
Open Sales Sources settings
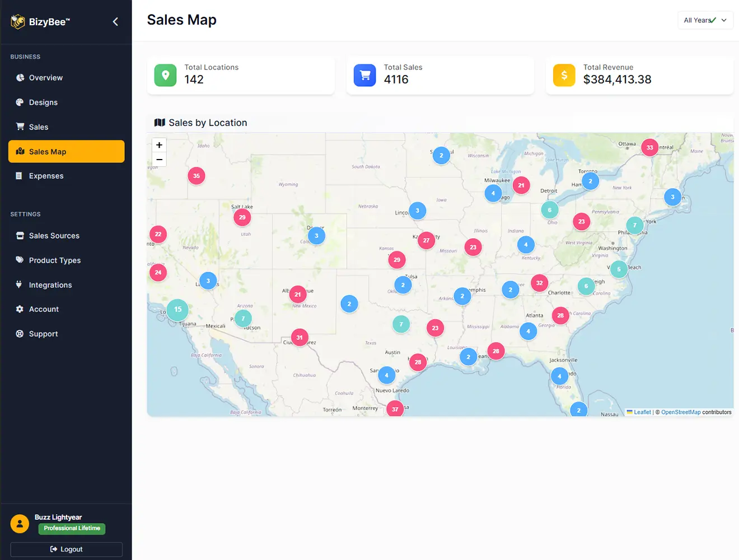[x=54, y=235]
